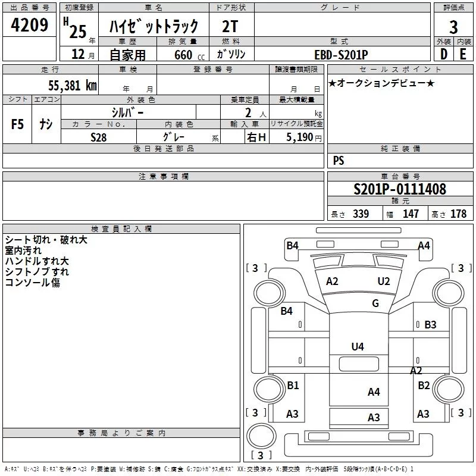Click the shift type F5
The image size is (476, 476).
tap(17, 124)
